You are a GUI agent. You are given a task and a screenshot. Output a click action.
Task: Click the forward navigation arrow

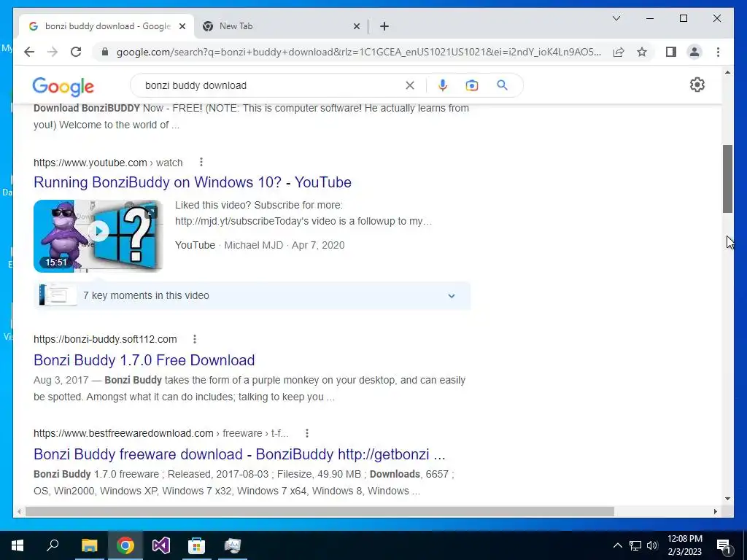pyautogui.click(x=53, y=52)
